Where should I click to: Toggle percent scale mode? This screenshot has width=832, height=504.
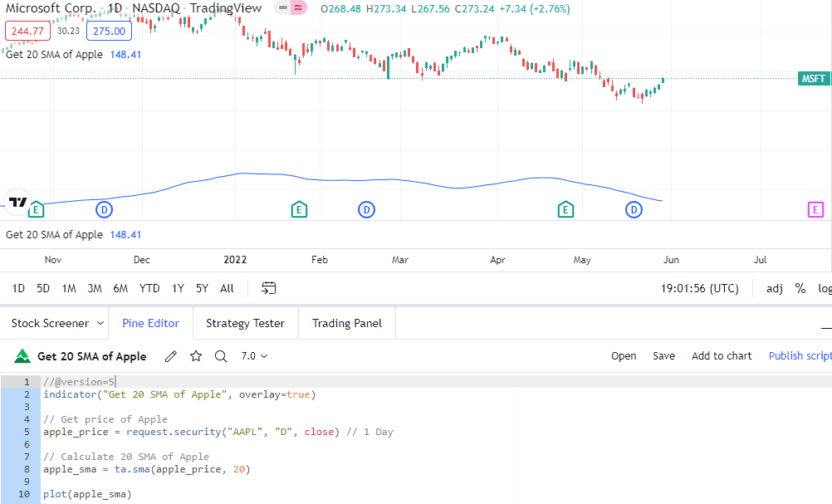click(x=800, y=289)
